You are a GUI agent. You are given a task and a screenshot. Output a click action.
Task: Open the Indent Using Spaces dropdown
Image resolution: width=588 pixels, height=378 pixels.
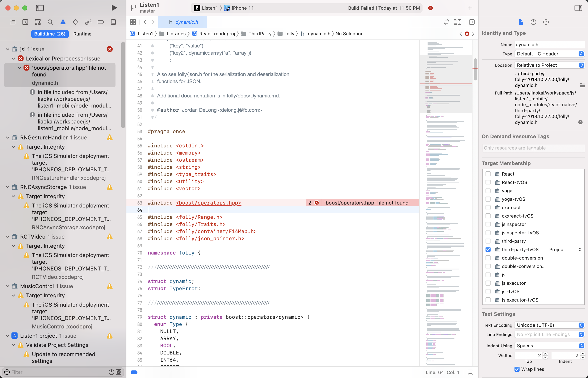coord(549,346)
